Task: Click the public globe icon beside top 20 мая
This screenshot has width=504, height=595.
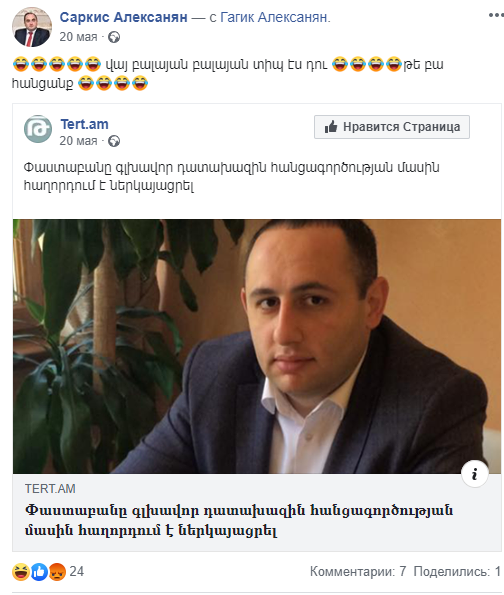Action: coord(114,37)
